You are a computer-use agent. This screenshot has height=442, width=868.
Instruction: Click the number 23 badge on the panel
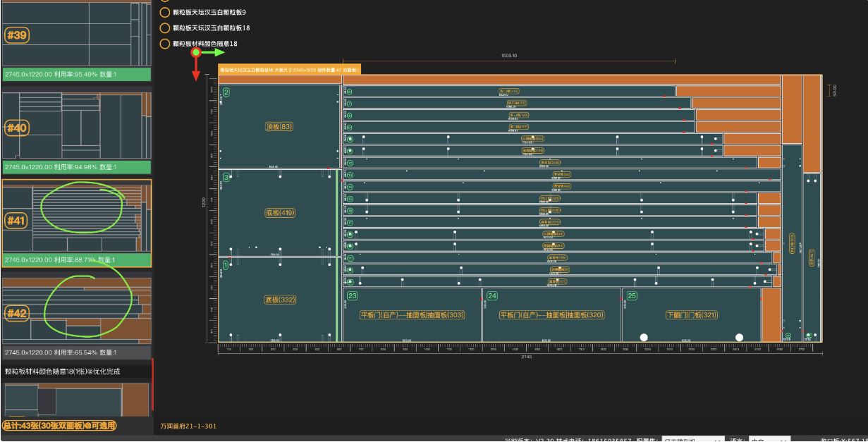click(x=353, y=296)
